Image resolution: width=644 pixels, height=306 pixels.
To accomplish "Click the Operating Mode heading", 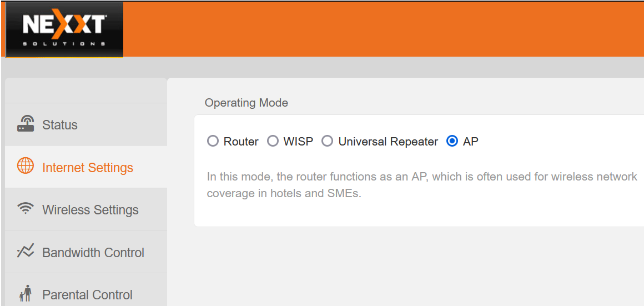I will tap(246, 103).
